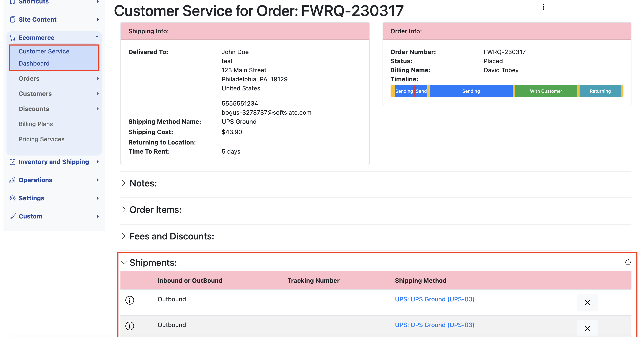Click the status value Placed
This screenshot has width=644, height=337.
[x=493, y=61]
